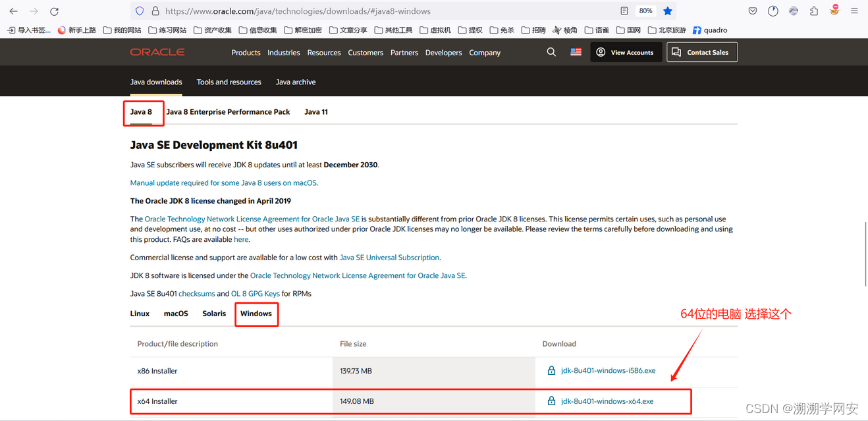Select the macOS platform tab
The width and height of the screenshot is (868, 421).
click(176, 314)
